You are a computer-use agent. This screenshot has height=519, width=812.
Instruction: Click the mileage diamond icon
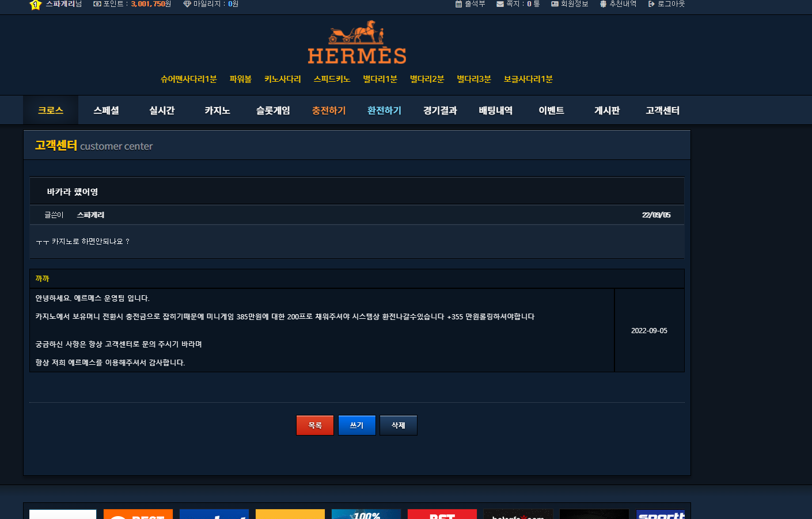click(187, 4)
